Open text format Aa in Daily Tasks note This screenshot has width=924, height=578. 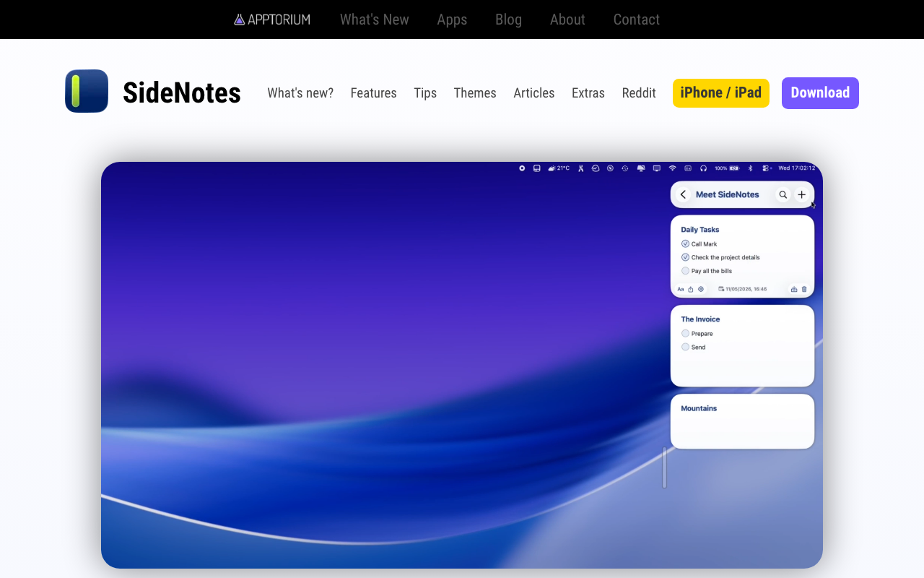click(x=681, y=289)
